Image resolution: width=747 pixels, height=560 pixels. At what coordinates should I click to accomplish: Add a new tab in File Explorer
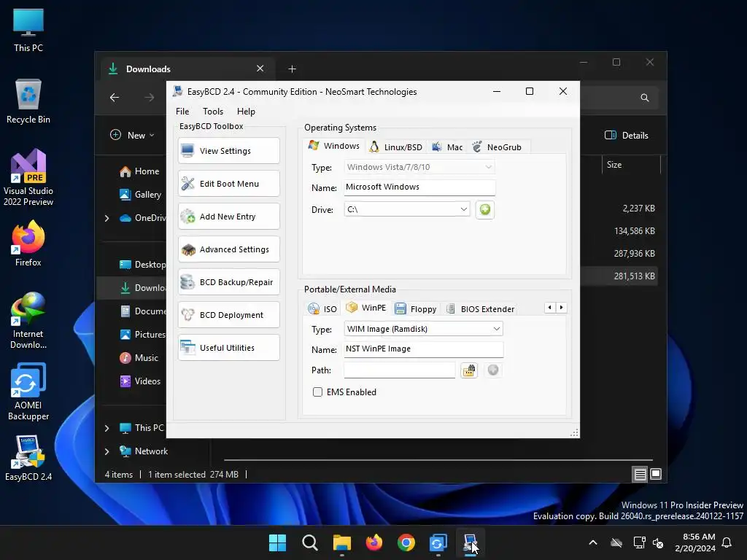292,69
